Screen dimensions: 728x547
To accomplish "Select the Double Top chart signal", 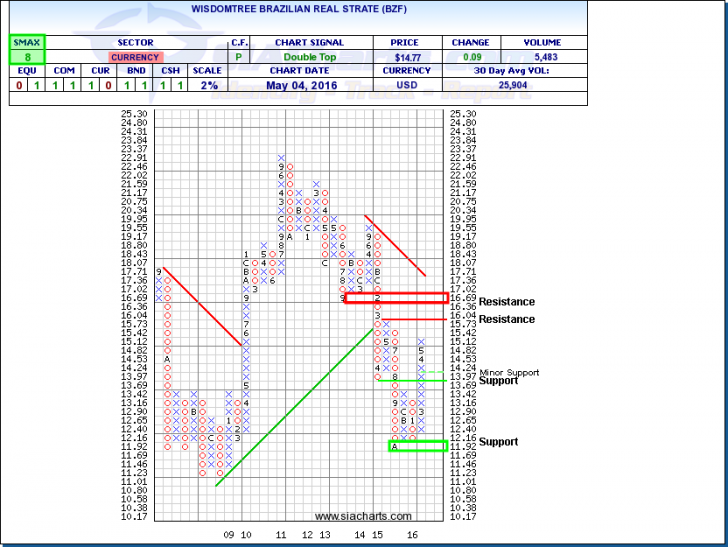I will tap(313, 58).
